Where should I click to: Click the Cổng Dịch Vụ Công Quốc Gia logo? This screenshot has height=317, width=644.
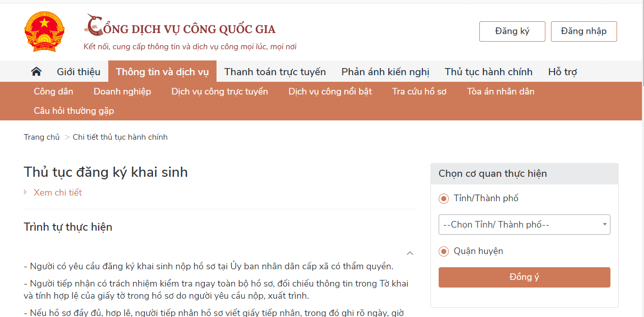click(x=180, y=28)
